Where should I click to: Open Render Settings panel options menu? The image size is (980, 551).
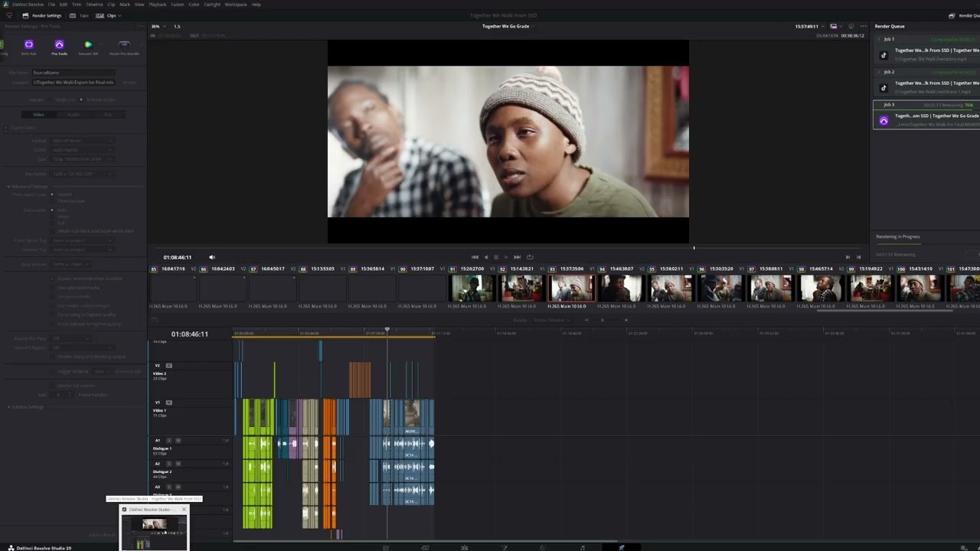click(x=141, y=26)
